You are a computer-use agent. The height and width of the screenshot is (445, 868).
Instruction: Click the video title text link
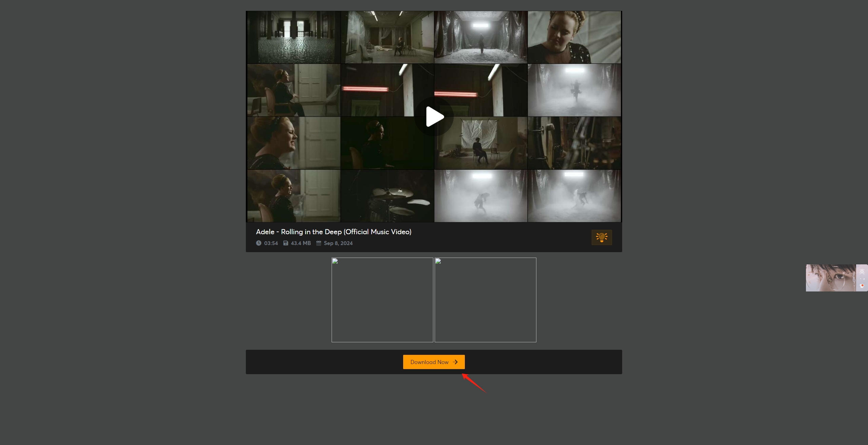(333, 231)
